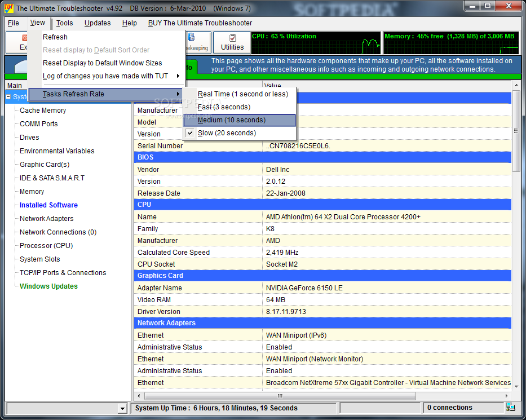Choose Real Time refresh rate option
This screenshot has width=526, height=420.
240,94
